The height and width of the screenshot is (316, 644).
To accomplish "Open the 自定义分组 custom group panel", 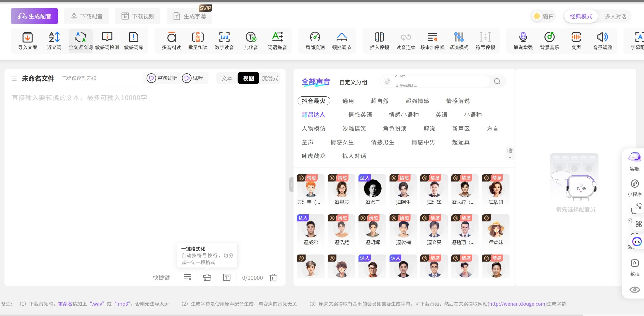I will (x=353, y=82).
